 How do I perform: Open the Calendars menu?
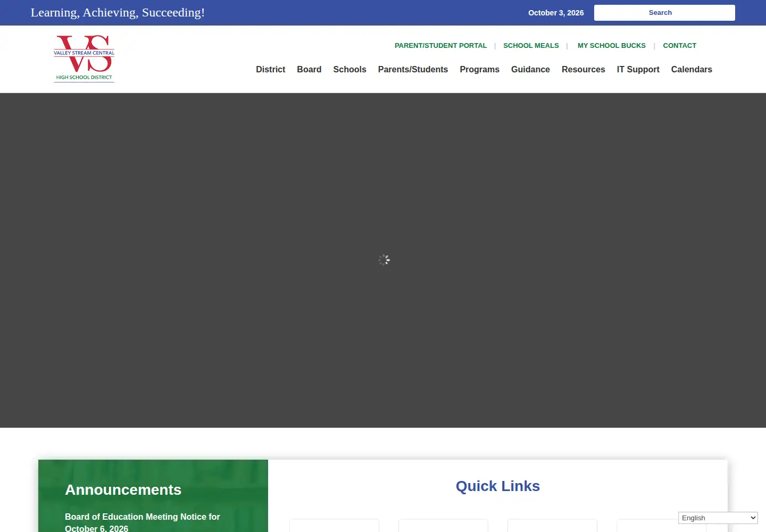[692, 69]
